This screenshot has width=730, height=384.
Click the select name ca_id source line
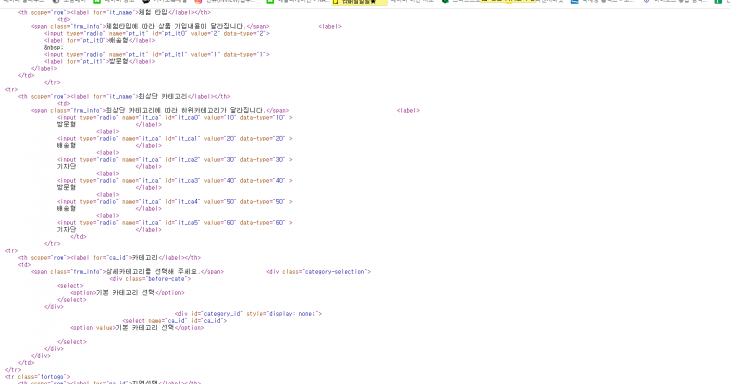click(x=175, y=321)
